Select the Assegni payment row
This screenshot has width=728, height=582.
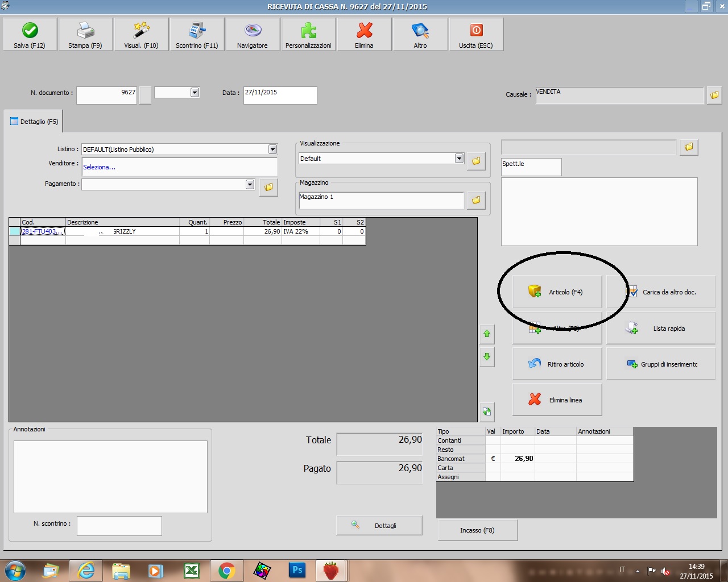(x=535, y=477)
